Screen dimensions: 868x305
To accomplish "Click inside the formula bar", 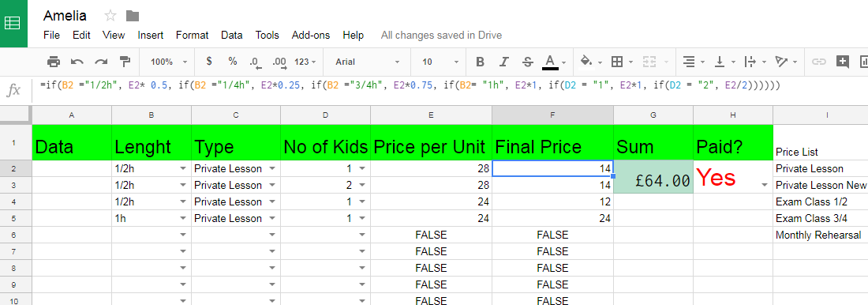I will [450, 90].
